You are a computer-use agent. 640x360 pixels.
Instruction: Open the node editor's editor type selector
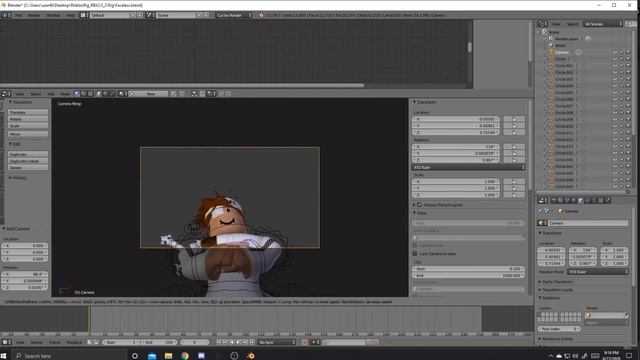(6, 94)
